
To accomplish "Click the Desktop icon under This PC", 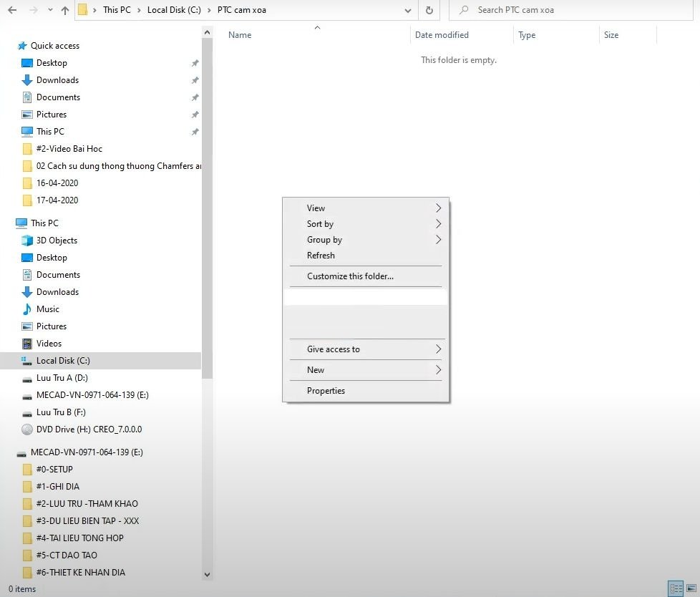I will click(27, 258).
